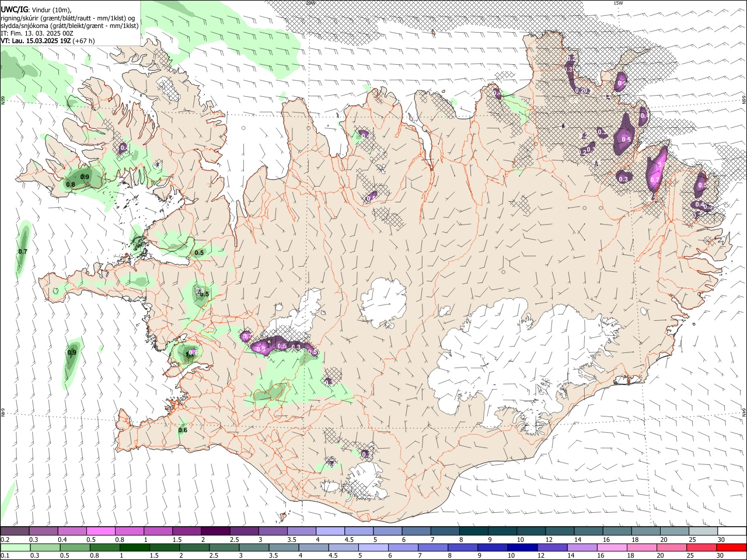Click the 'slydda/snjókoma' description line
The image size is (747, 560).
(x=69, y=26)
